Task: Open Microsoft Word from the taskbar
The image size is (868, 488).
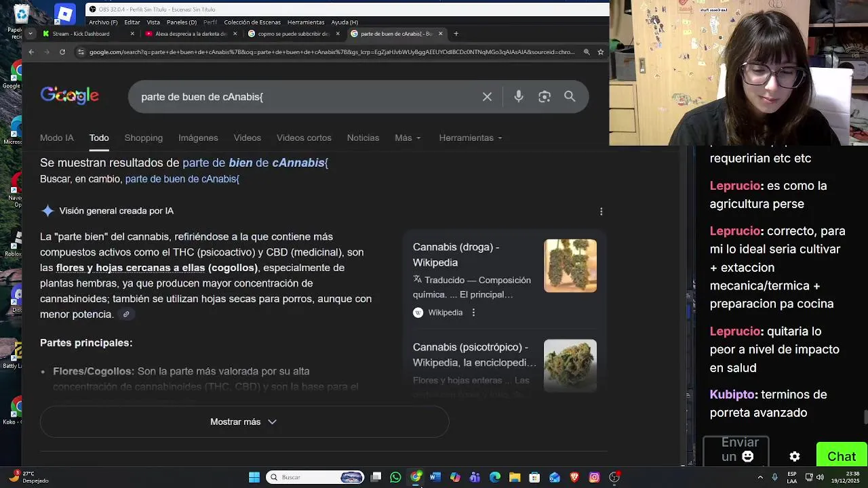Action: coord(435,477)
